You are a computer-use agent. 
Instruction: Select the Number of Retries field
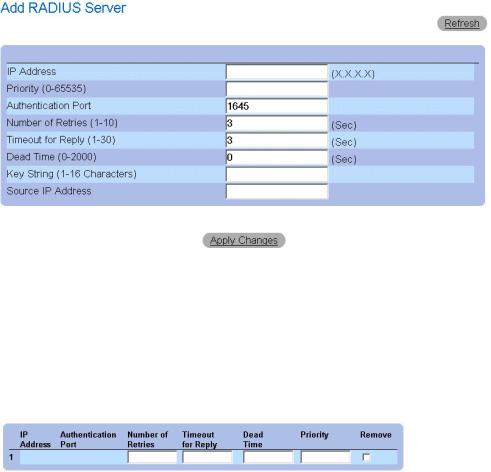tap(277, 123)
